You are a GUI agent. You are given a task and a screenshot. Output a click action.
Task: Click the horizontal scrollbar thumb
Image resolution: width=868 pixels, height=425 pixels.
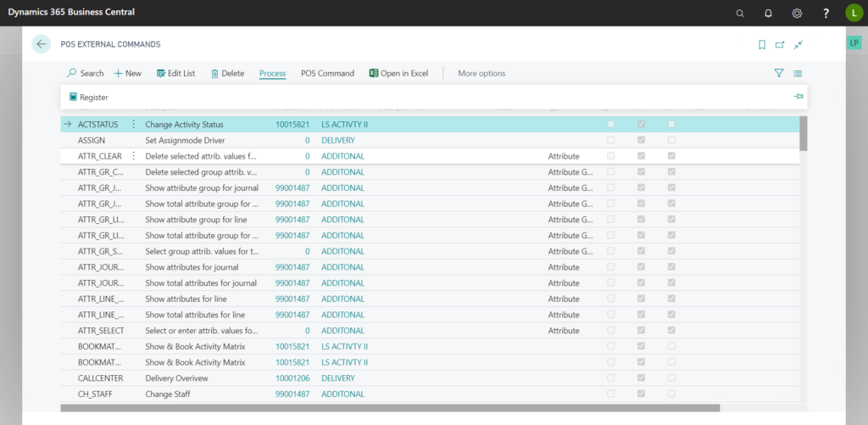(390, 408)
